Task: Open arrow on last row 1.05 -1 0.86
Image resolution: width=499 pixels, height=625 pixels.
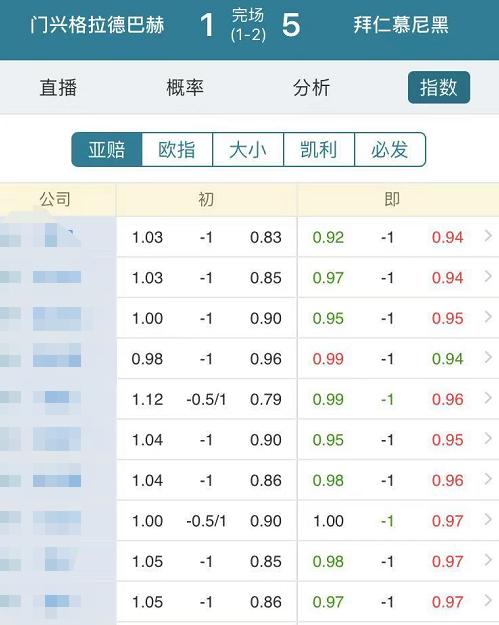Action: pyautogui.click(x=488, y=600)
